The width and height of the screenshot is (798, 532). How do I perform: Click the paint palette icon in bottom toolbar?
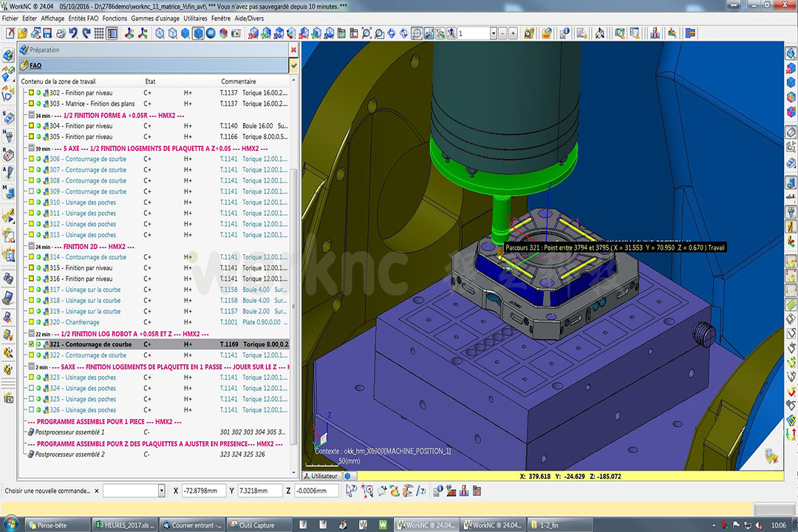[395, 491]
